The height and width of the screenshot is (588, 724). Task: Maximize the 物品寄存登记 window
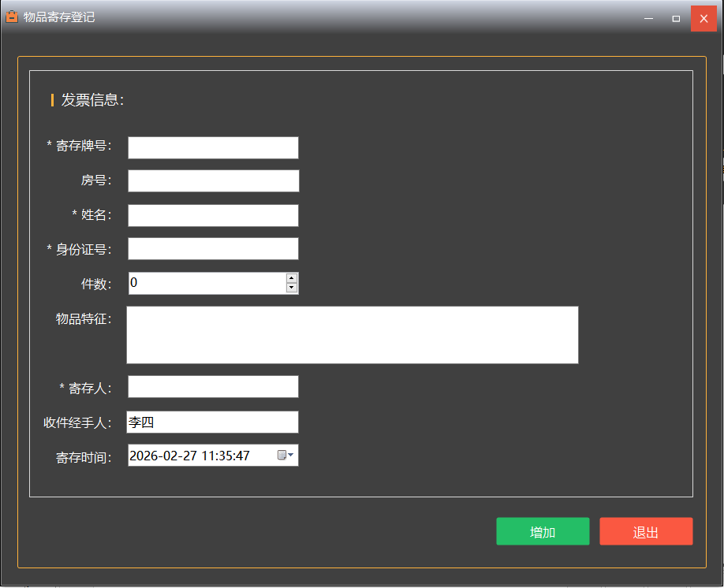tap(676, 18)
